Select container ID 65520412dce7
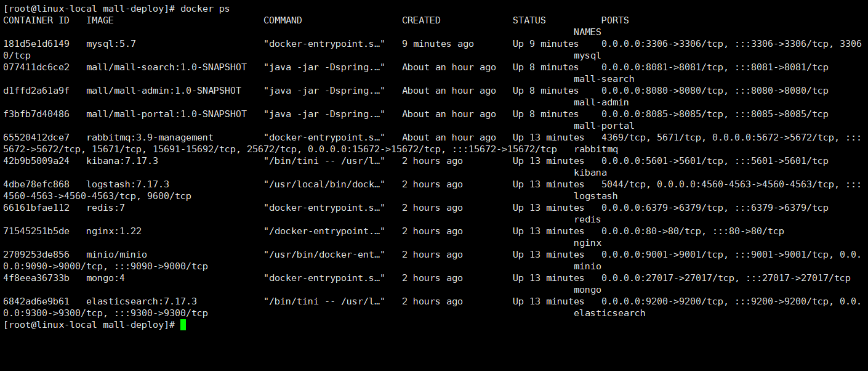Image resolution: width=868 pixels, height=371 pixels. point(36,137)
